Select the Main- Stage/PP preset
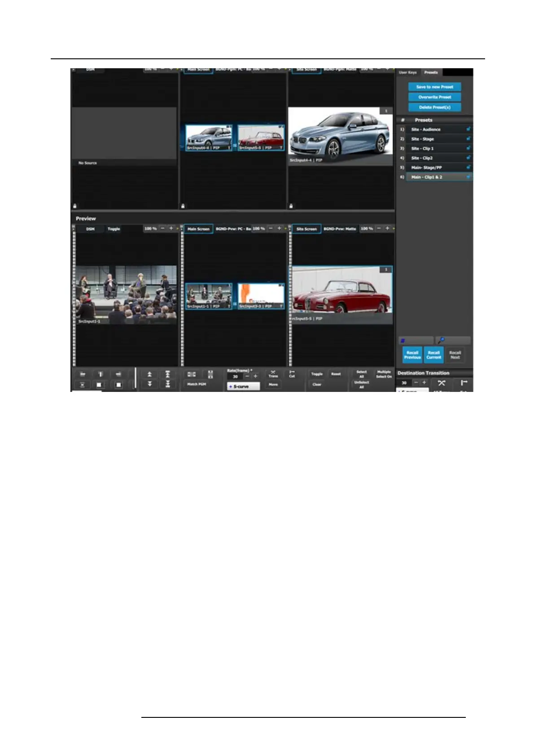 point(439,167)
